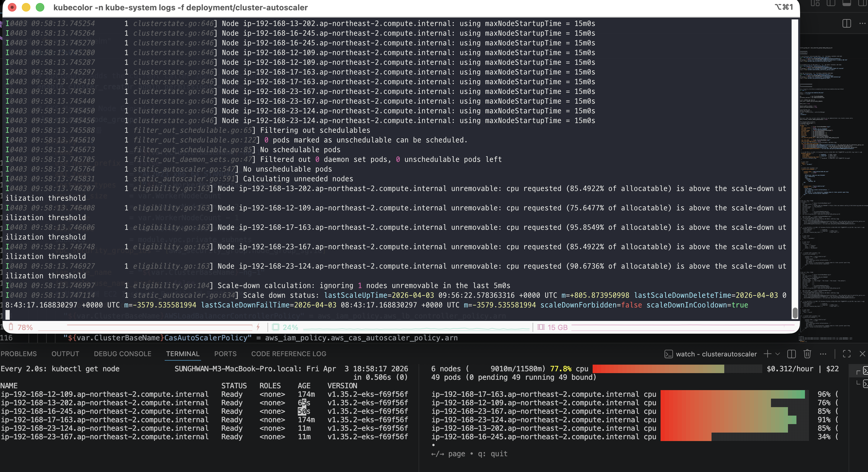Screen dimensions: 868x472
Task: Open the PORTS tab
Action: (x=225, y=354)
